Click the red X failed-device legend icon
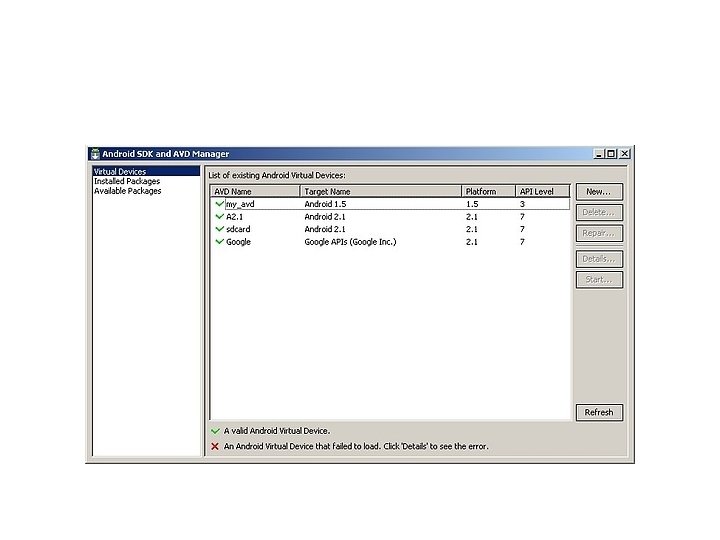The width and height of the screenshot is (720, 540). (215, 446)
